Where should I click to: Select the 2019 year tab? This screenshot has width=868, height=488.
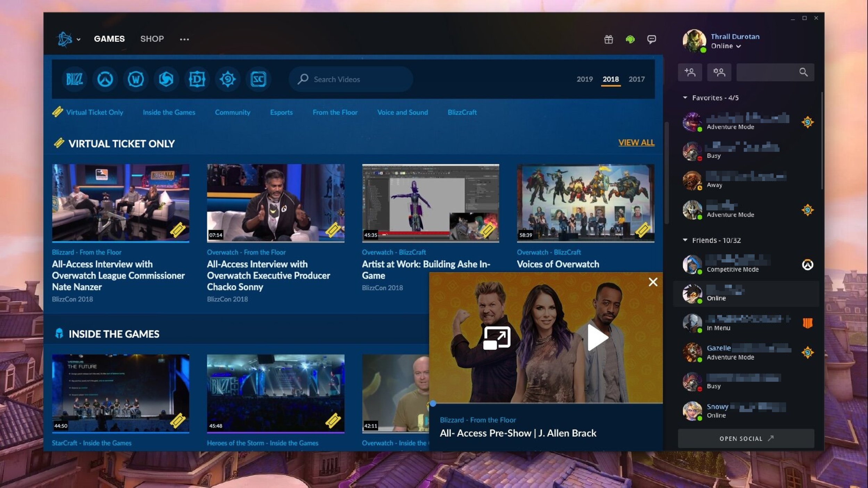click(x=585, y=79)
